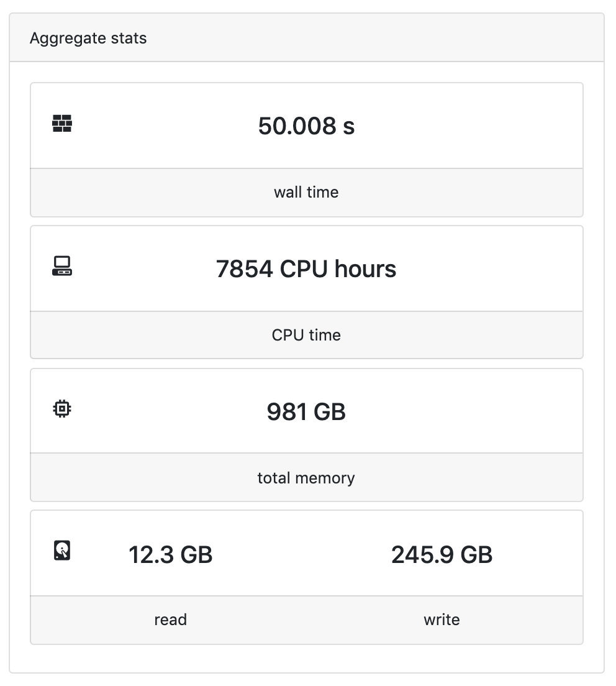Image resolution: width=616 pixels, height=686 pixels.
Task: Click the 981 GB memory value
Action: (306, 411)
